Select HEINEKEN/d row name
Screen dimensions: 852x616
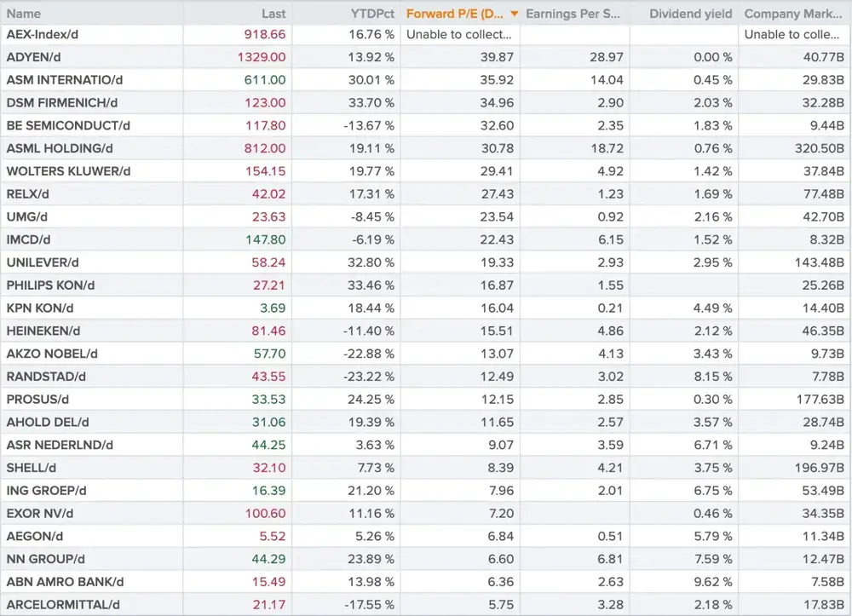tap(43, 331)
